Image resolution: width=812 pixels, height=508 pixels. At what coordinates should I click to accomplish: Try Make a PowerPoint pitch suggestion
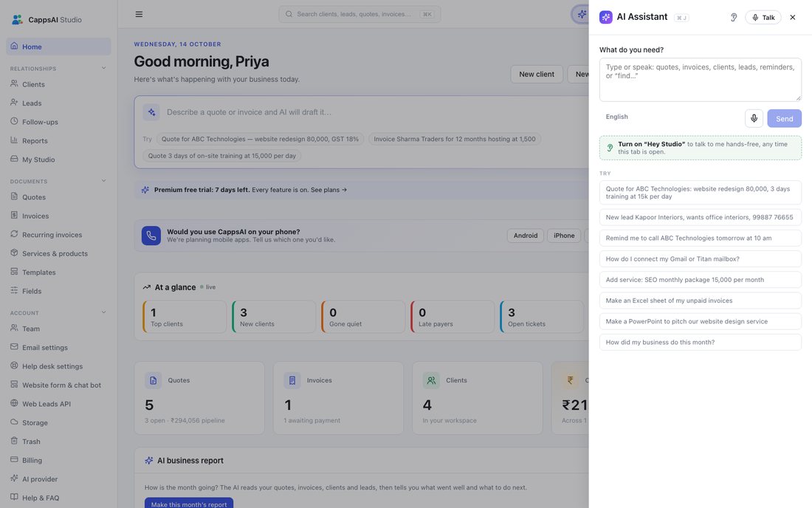[700, 321]
